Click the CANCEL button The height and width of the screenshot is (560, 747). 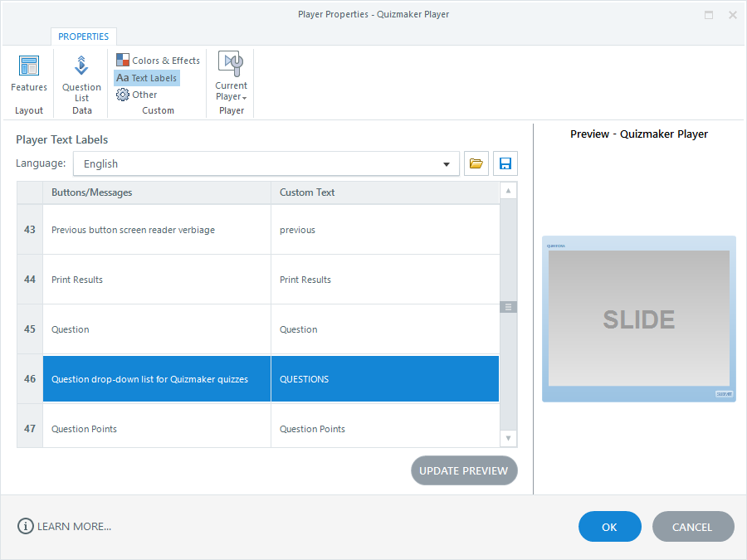[693, 527]
